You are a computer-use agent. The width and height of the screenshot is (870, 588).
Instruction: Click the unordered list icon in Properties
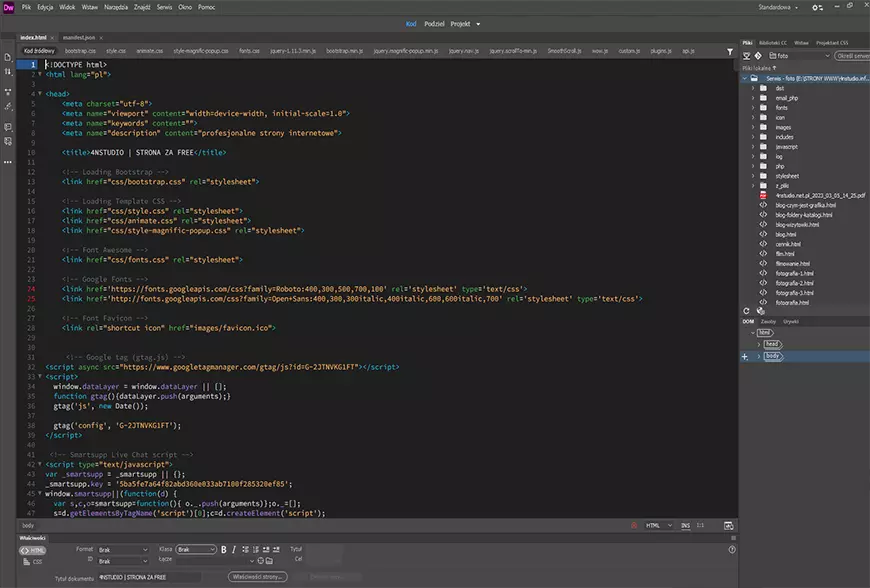click(x=245, y=549)
